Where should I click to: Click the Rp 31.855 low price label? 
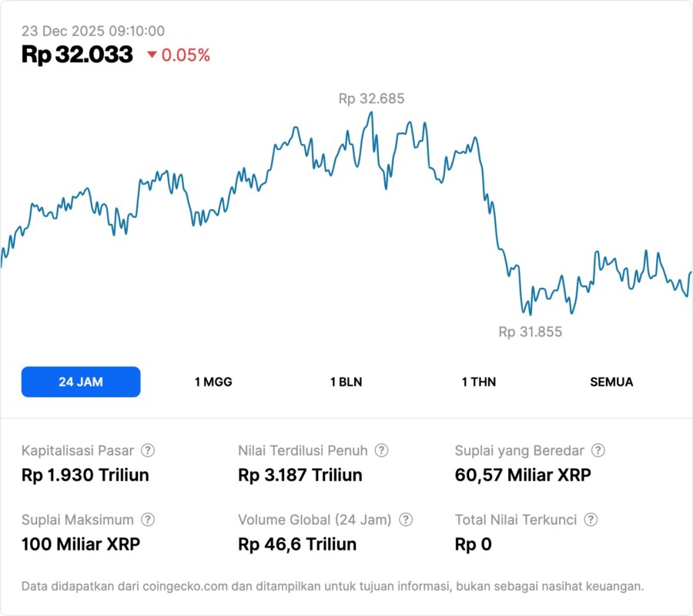point(530,332)
